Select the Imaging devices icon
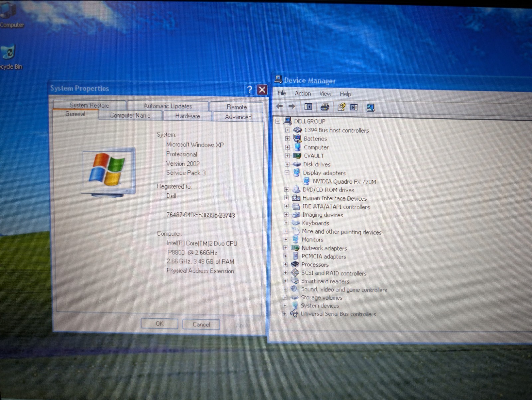 pos(296,215)
